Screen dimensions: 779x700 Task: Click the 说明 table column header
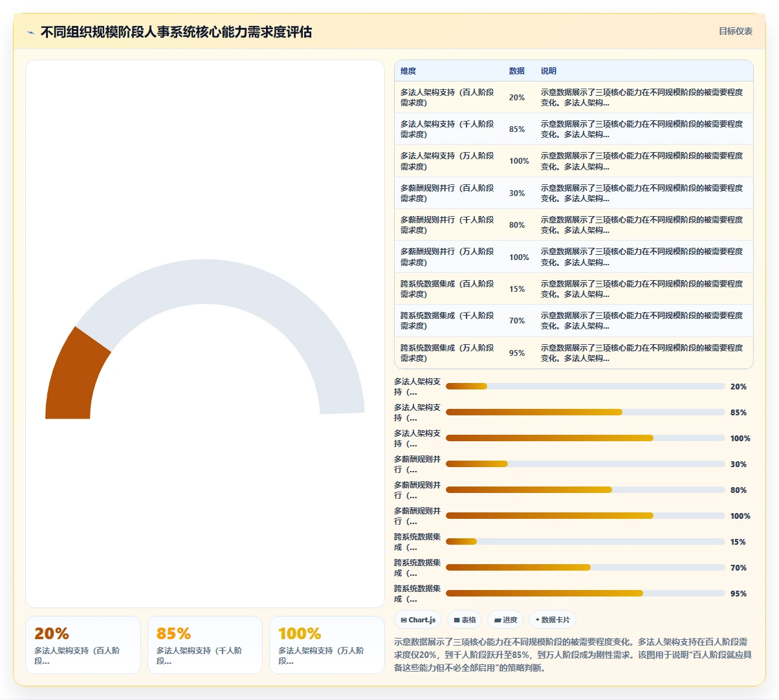click(x=549, y=71)
